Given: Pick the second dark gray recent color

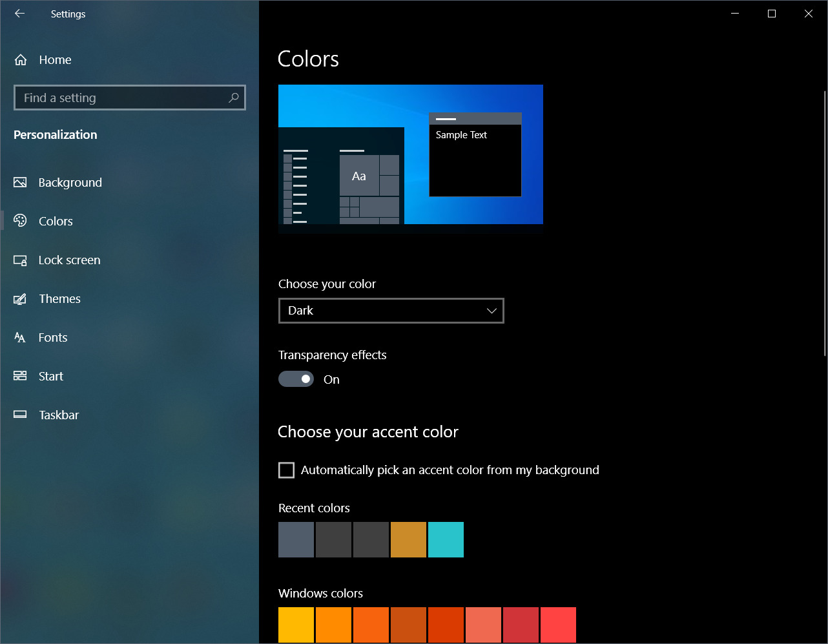Looking at the screenshot, I should 333,539.
